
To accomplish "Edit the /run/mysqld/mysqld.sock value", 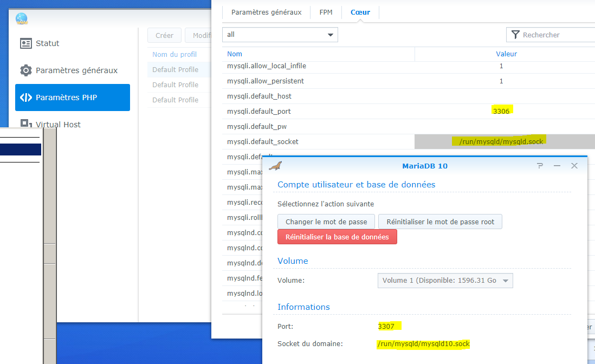I will [x=501, y=141].
